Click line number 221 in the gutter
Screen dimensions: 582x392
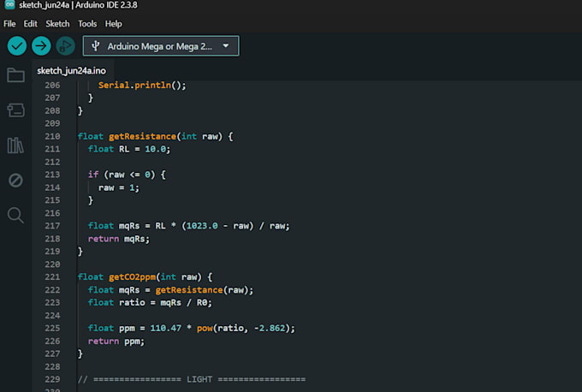tap(52, 277)
